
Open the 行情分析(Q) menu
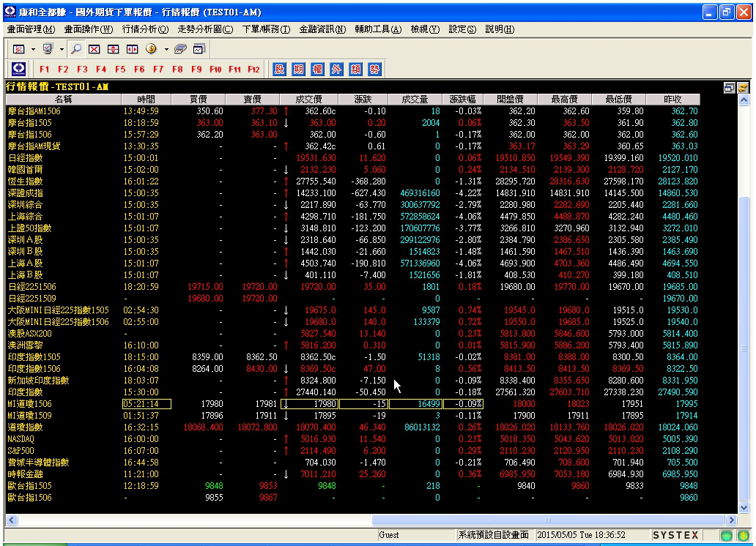(145, 29)
